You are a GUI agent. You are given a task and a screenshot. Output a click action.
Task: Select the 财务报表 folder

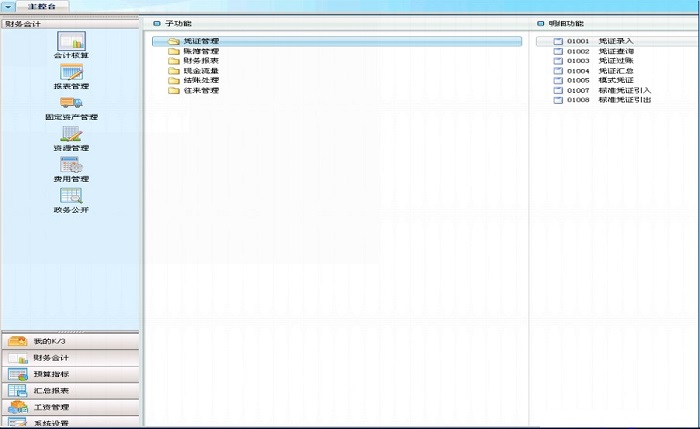click(193, 61)
